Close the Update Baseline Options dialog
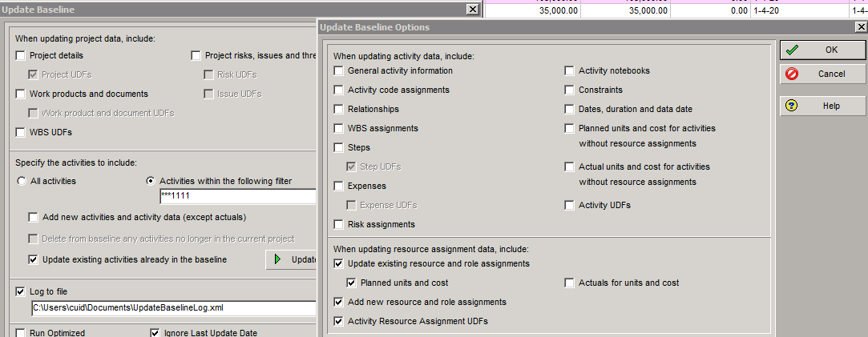This screenshot has height=337, width=868. click(861, 27)
